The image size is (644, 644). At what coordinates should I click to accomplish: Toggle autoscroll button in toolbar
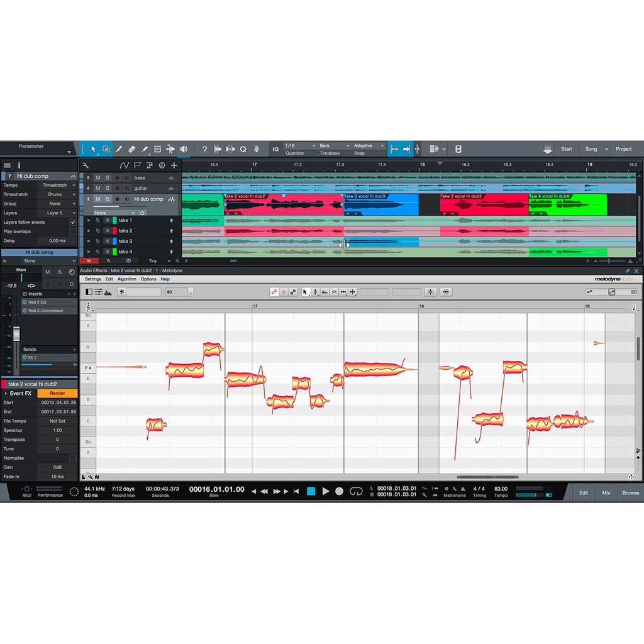click(406, 149)
